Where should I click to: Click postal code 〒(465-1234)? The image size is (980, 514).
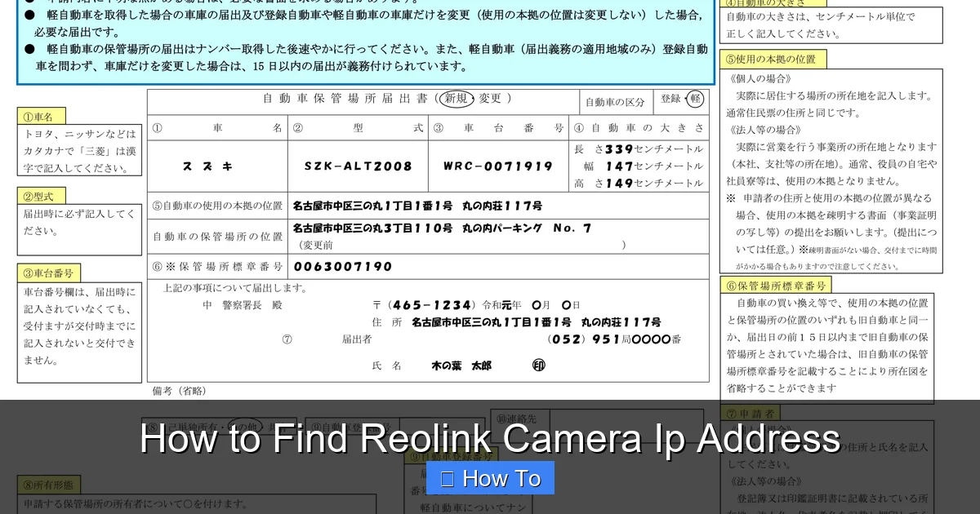[424, 305]
